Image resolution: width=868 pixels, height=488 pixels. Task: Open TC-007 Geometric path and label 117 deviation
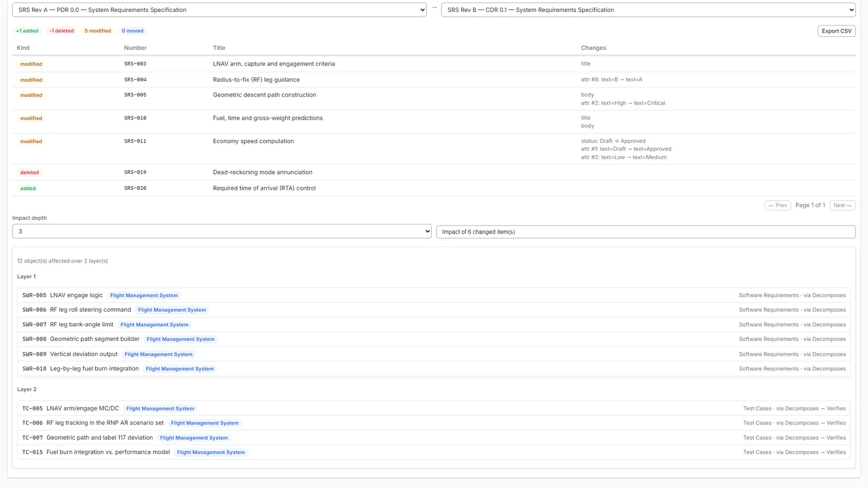coord(434,438)
